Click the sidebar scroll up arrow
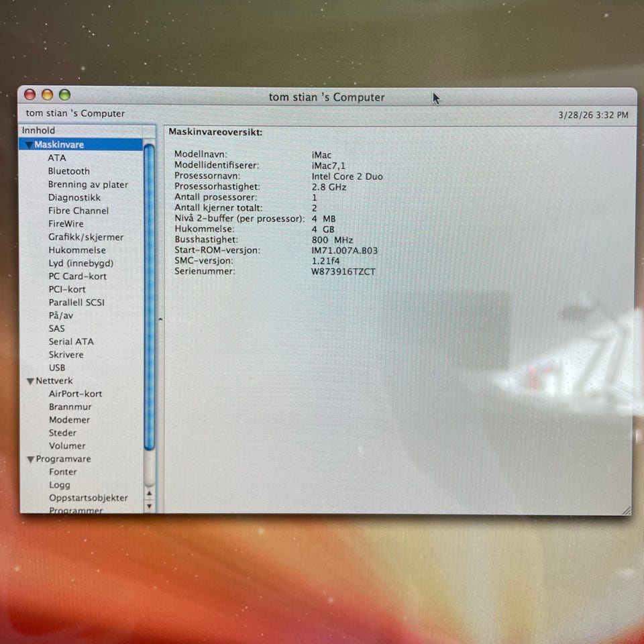Image resolution: width=644 pixels, height=644 pixels. point(150,493)
